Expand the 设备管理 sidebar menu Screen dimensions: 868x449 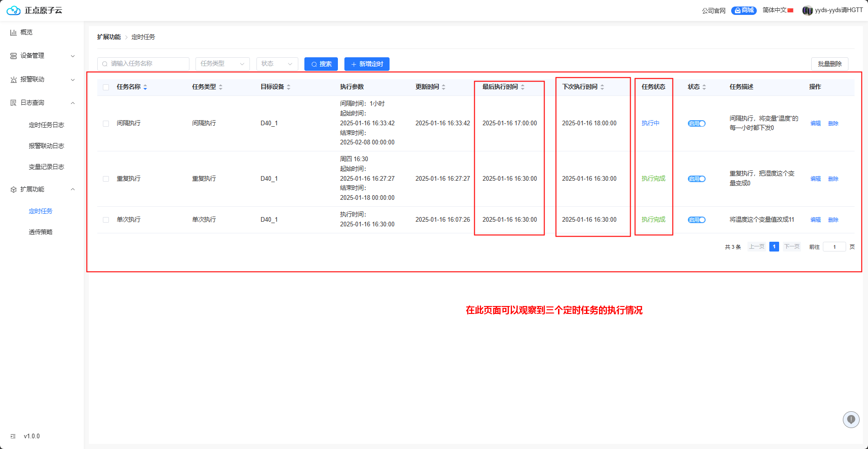(x=42, y=56)
